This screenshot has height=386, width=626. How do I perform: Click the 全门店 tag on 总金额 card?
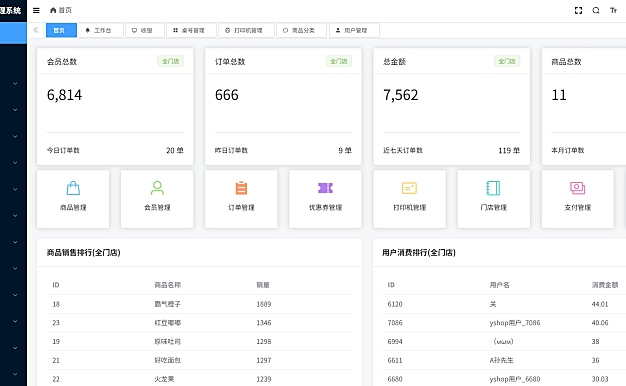[507, 61]
